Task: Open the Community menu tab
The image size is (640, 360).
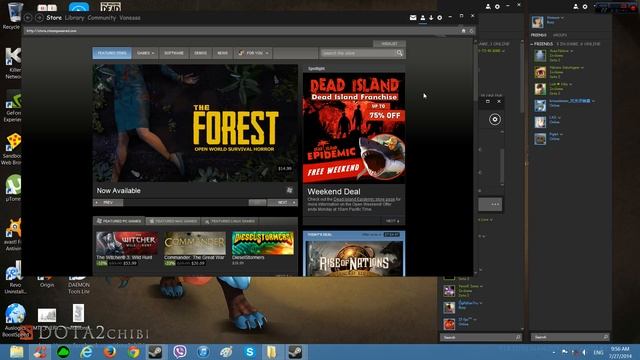Action: [x=102, y=18]
